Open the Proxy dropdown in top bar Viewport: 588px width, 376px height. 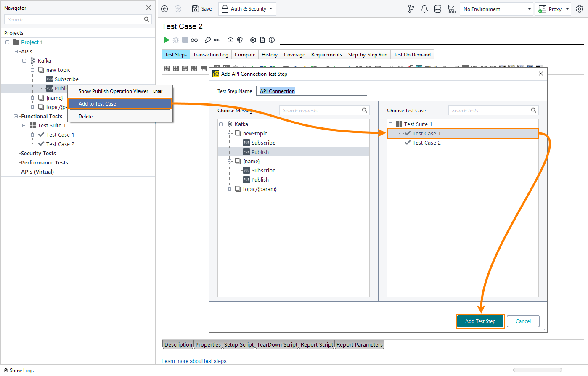(553, 8)
